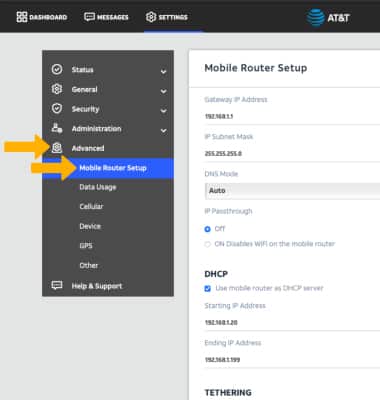Click the DHCP section heading

pos(216,274)
